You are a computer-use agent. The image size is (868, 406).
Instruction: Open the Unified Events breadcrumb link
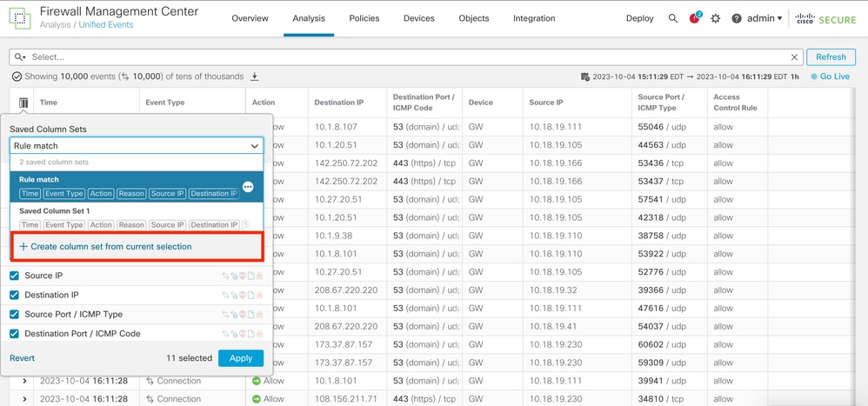(106, 25)
